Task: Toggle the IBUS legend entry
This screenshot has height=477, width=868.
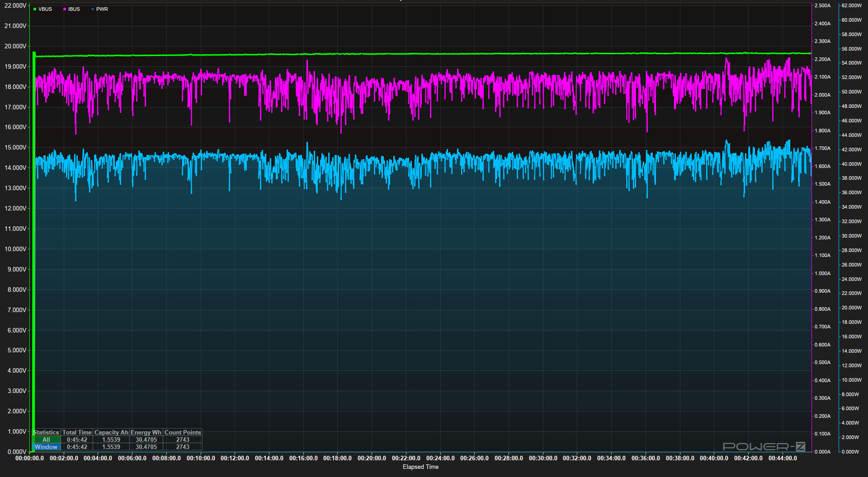Action: 71,9
